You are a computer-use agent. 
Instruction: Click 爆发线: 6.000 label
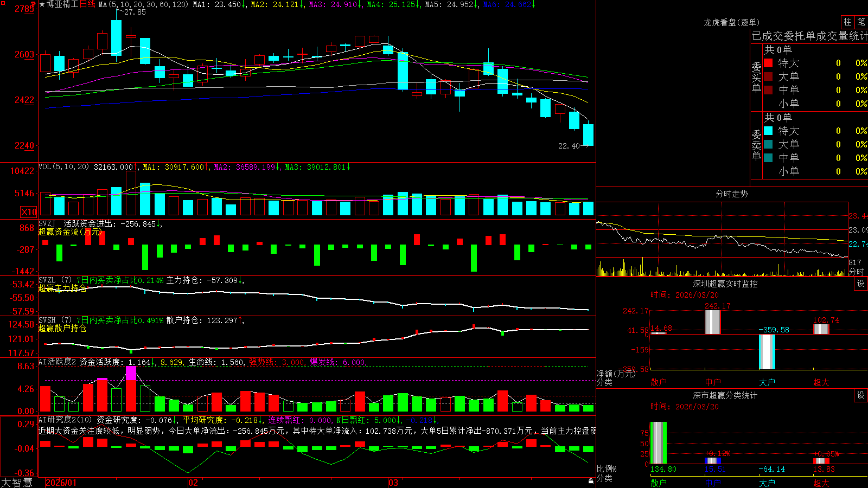[x=337, y=362]
